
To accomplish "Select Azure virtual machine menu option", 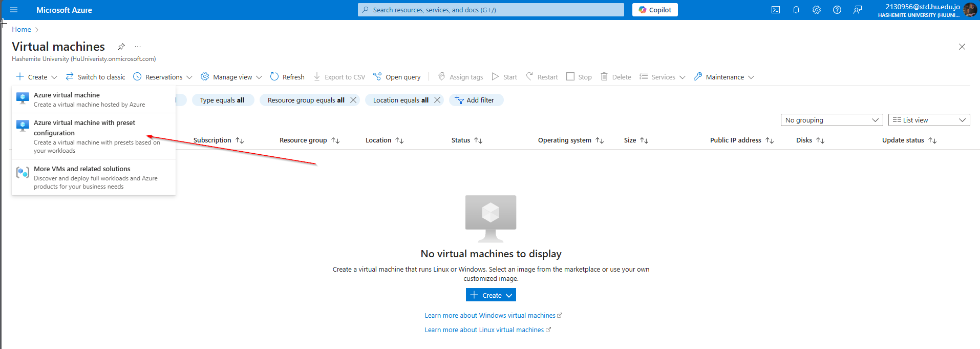I will (67, 95).
